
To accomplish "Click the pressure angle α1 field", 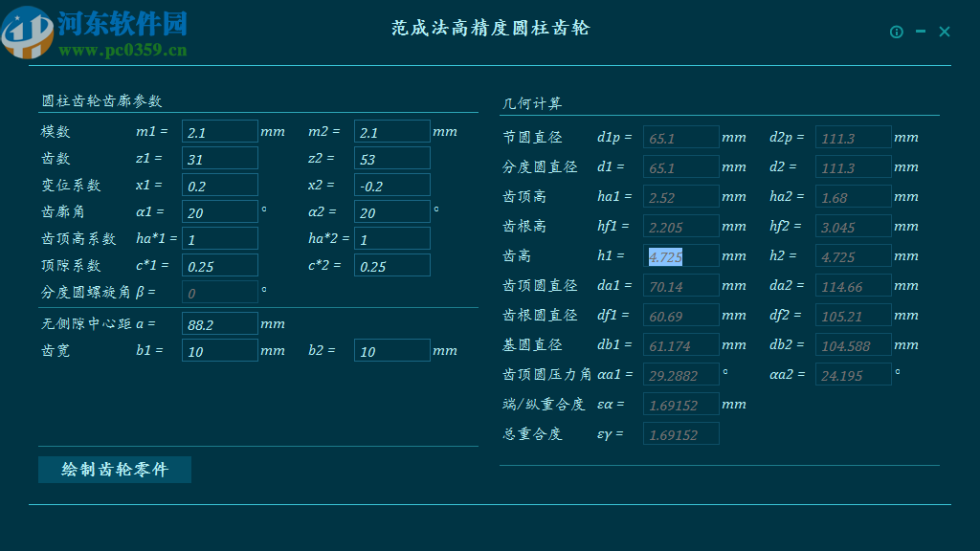I will (220, 212).
